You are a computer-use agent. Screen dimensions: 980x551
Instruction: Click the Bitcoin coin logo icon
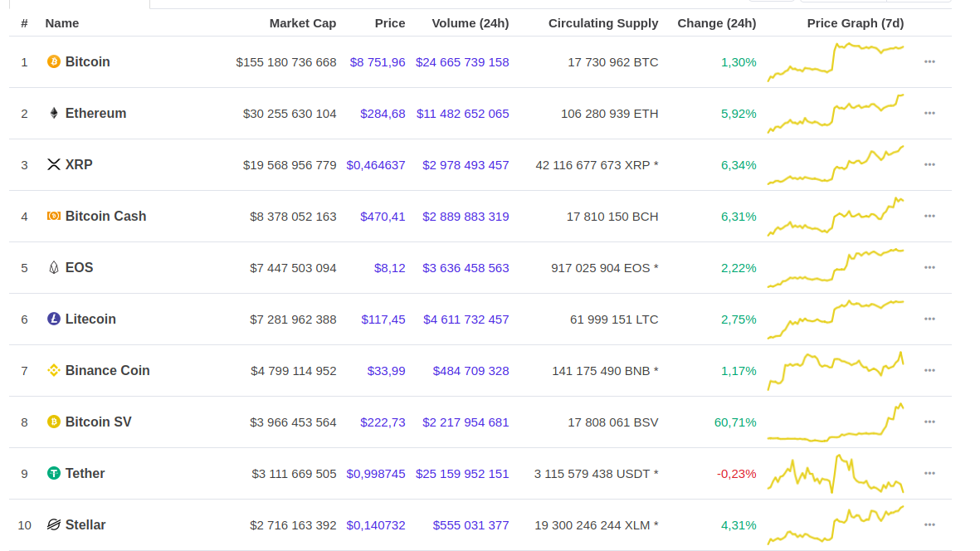[54, 61]
